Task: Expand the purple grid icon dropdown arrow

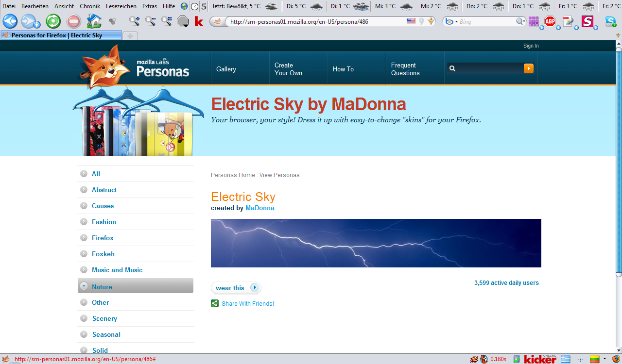Action: (x=542, y=28)
